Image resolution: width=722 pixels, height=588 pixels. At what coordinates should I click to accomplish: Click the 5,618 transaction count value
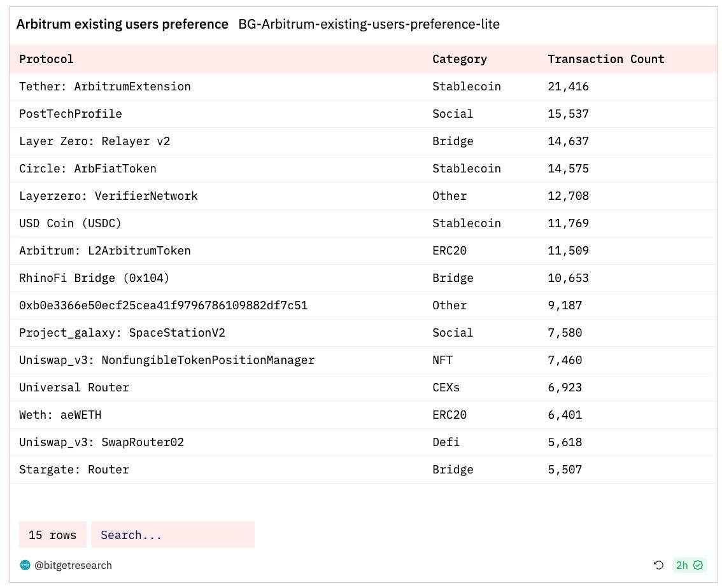click(x=565, y=442)
